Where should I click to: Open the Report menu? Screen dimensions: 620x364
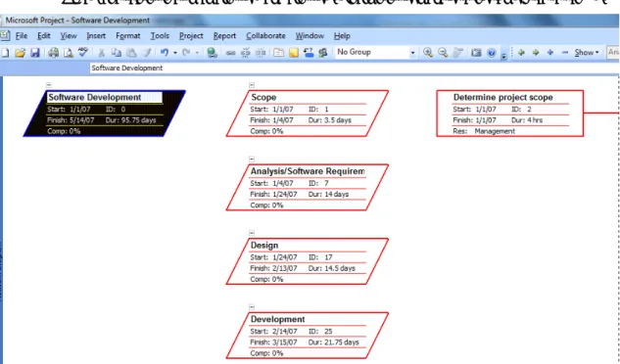[x=224, y=36]
